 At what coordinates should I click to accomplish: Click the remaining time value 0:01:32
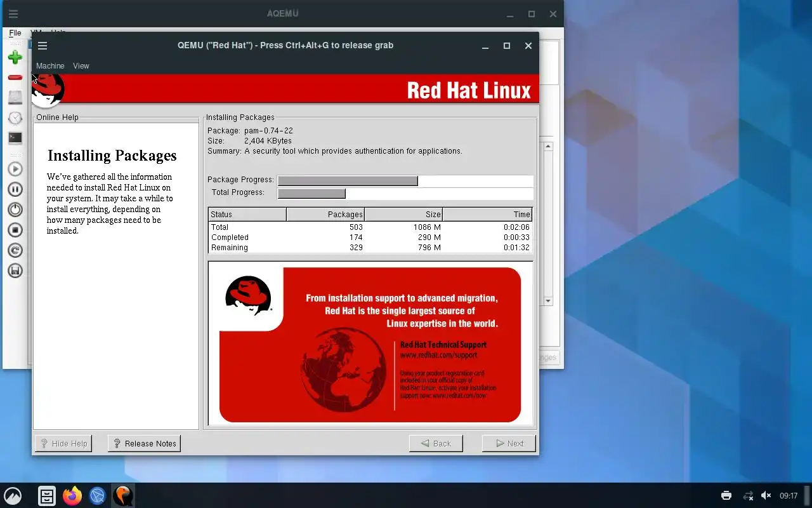click(x=516, y=248)
